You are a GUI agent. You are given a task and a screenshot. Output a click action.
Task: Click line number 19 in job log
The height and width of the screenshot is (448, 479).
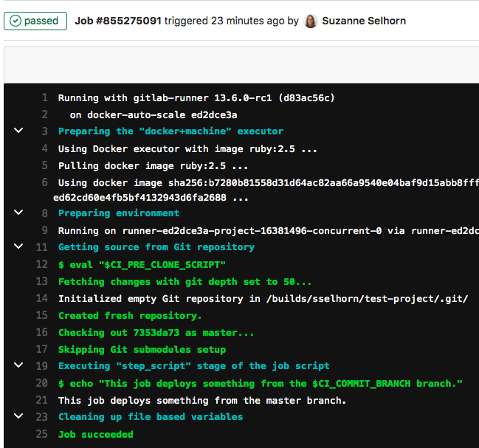(42, 366)
